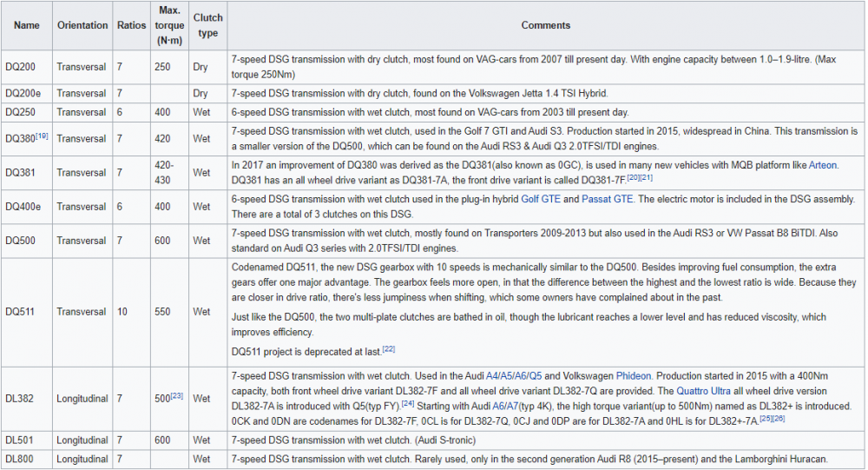Select the DQ500 name cell
The width and height of the screenshot is (868, 470).
[x=27, y=241]
